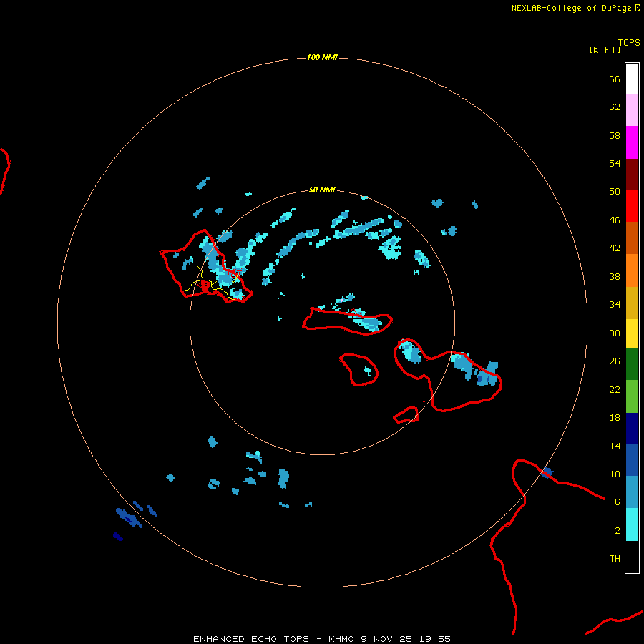Click the 18 legend value
Screen dimensions: 644x644
click(x=615, y=418)
